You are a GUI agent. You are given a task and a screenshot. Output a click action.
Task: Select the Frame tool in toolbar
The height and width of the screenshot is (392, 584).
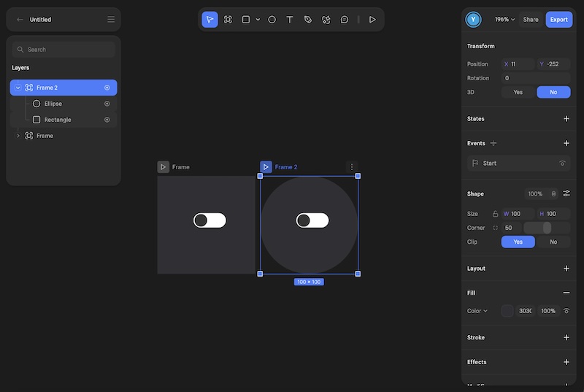(x=228, y=20)
